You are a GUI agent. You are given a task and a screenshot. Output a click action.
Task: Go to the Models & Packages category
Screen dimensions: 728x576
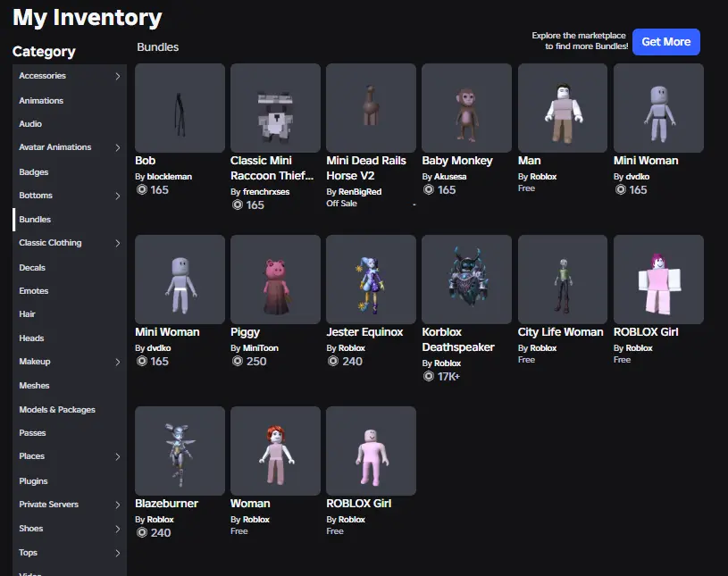[x=57, y=410]
